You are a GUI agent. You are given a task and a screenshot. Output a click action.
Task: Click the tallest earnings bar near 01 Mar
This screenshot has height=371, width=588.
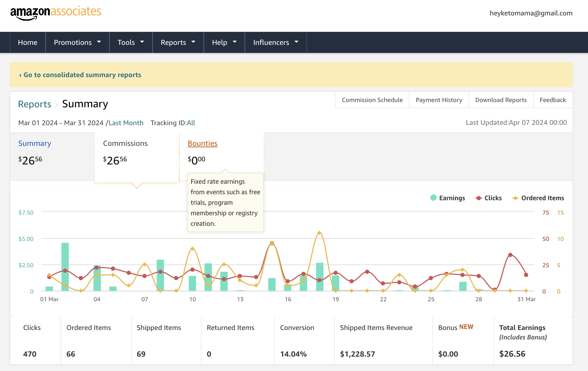pos(65,267)
